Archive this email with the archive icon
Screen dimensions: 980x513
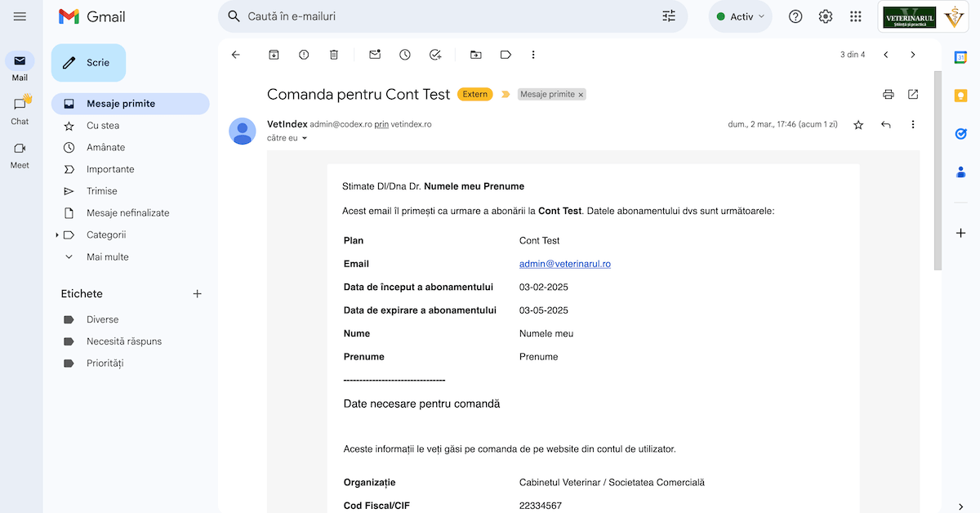coord(274,55)
